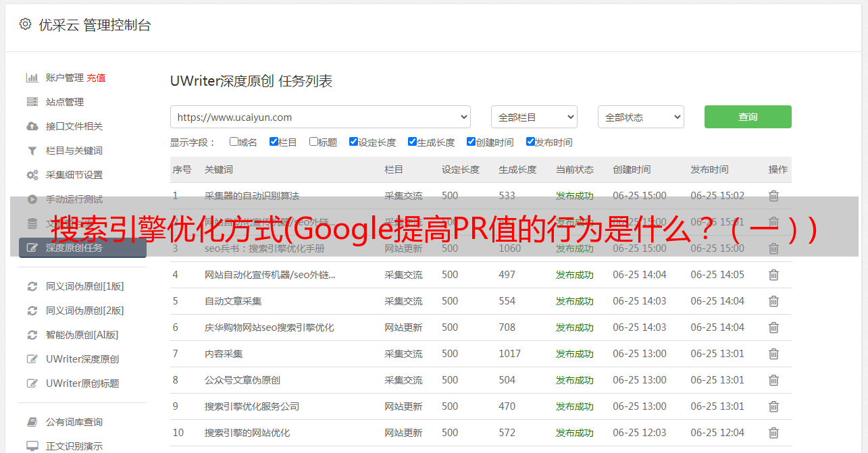Click the refresh icon for 同义词伪原创[2版]

point(32,311)
